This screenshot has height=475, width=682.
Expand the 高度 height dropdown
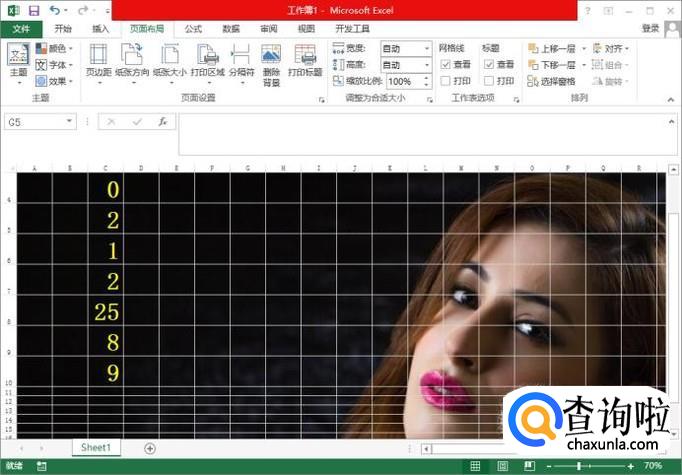pyautogui.click(x=427, y=64)
